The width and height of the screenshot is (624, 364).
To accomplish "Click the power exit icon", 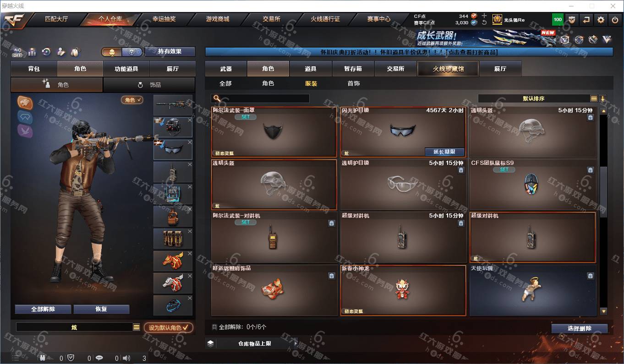I will click(615, 20).
